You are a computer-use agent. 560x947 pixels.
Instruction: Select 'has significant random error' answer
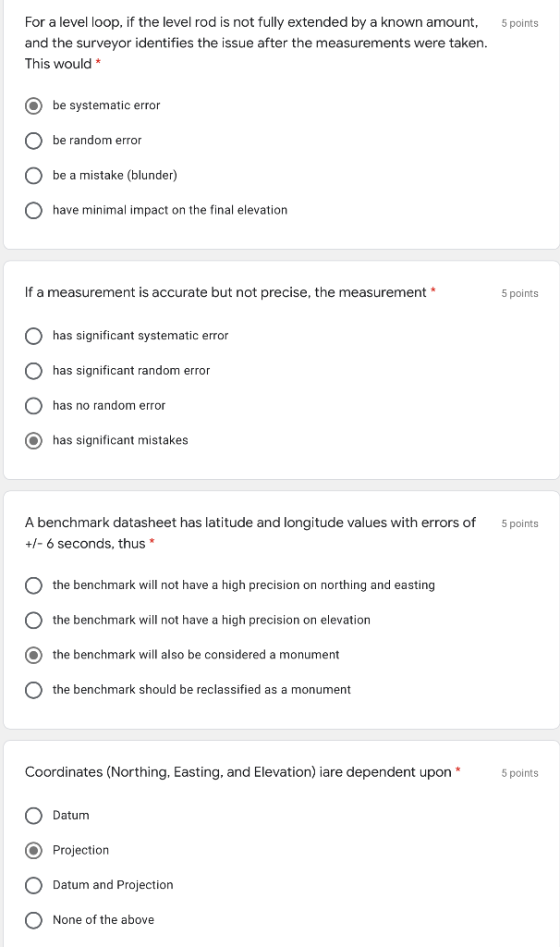click(x=33, y=371)
